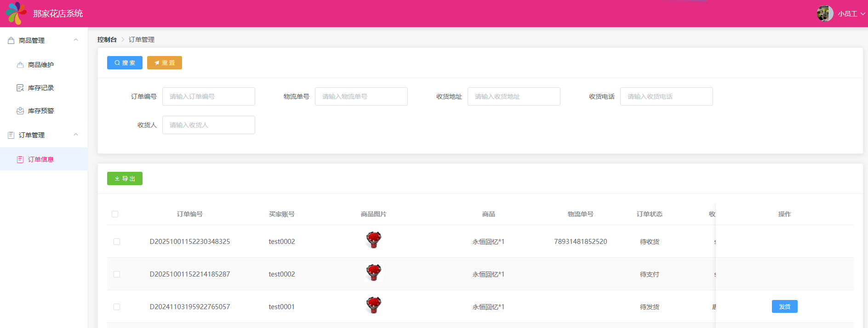Open 商品维护 menu item
Image resolution: width=868 pixels, height=328 pixels.
pos(44,65)
